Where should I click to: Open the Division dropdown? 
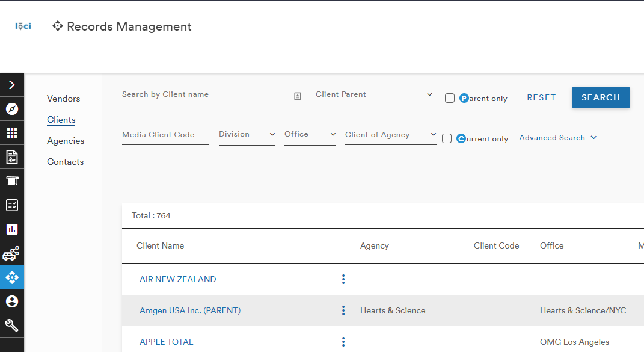click(x=247, y=135)
